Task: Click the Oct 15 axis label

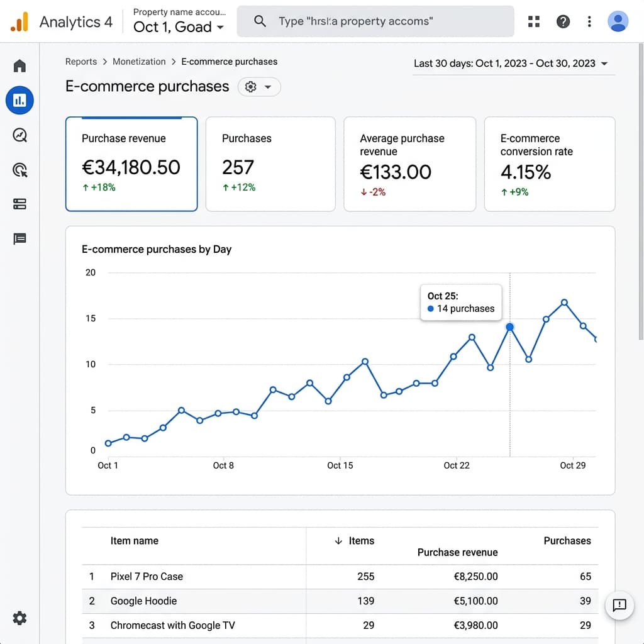Action: point(340,465)
